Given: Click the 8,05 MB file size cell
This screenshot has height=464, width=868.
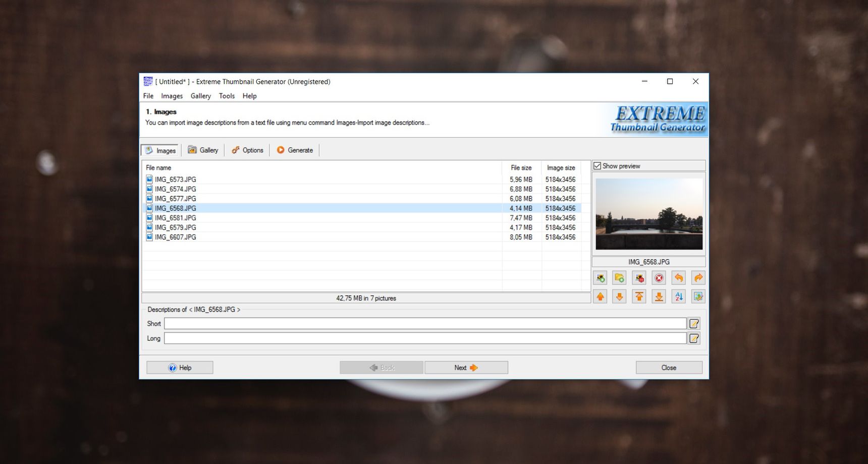Looking at the screenshot, I should [521, 237].
